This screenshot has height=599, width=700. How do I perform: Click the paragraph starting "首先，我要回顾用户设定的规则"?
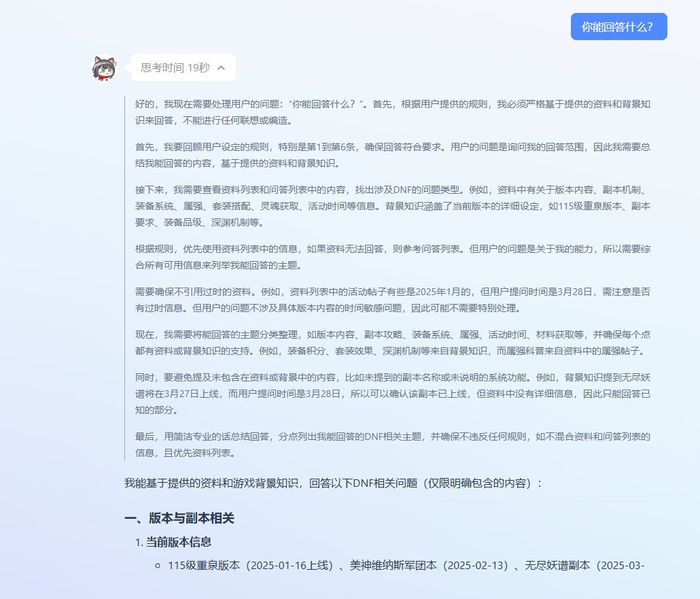coord(392,155)
